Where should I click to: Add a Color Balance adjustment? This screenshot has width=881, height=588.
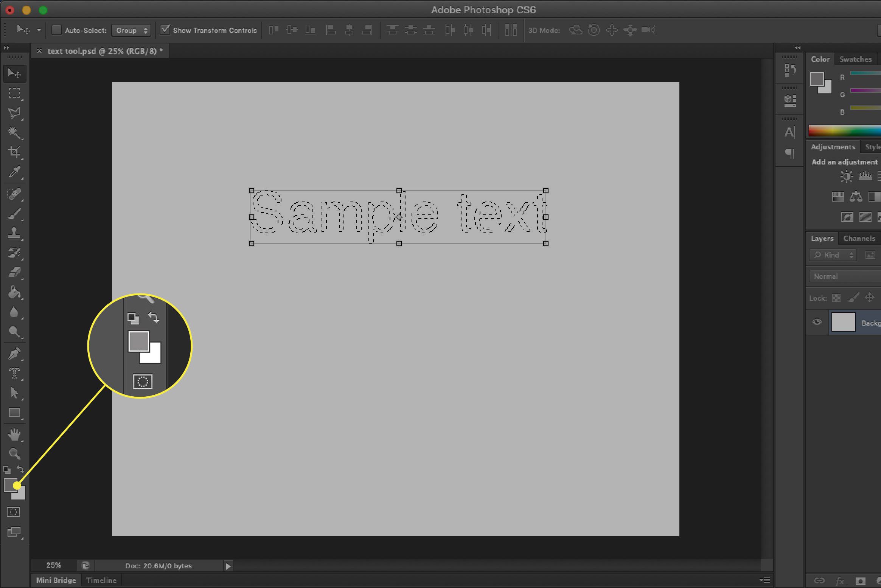[x=856, y=196]
